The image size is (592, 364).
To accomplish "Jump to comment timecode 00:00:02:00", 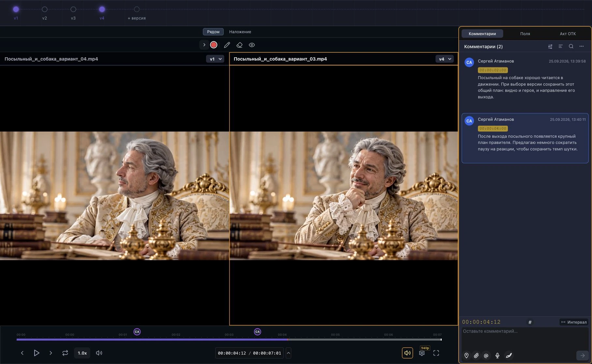I will click(x=493, y=70).
